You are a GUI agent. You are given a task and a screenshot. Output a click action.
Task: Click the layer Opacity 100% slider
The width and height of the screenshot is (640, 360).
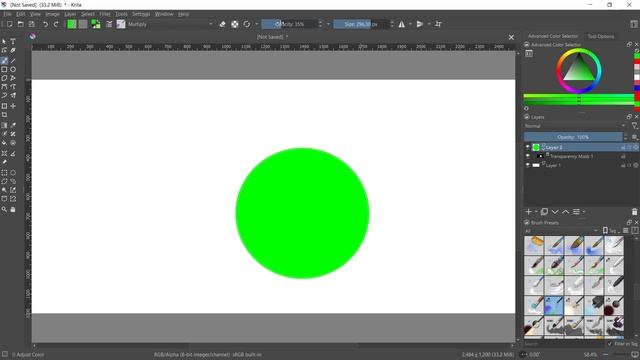[x=573, y=137]
